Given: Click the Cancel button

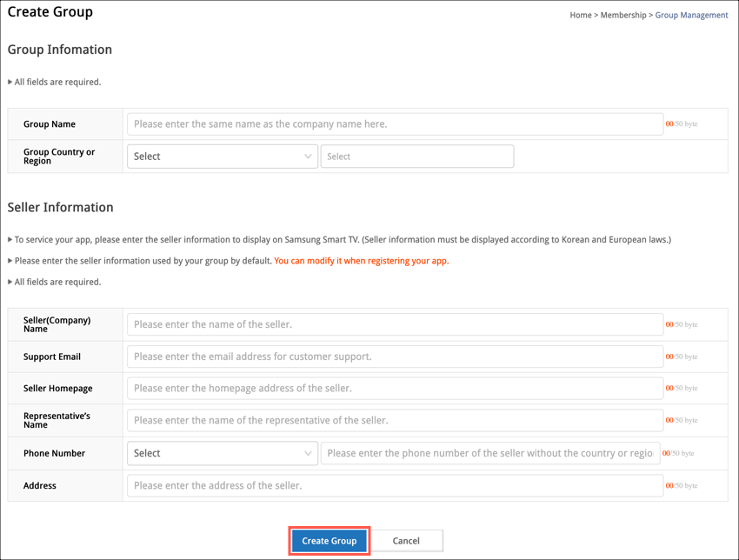Looking at the screenshot, I should pos(406,541).
